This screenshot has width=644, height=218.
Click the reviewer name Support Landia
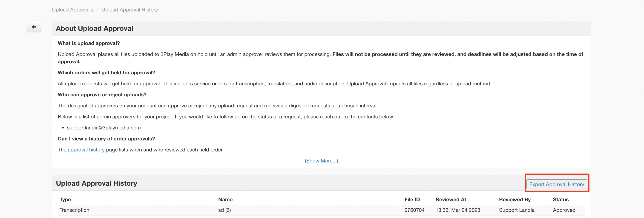coord(517,210)
